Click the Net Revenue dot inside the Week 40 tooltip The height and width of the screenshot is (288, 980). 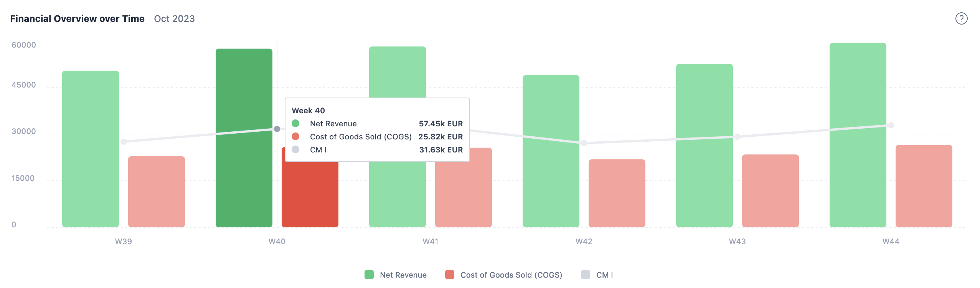296,124
